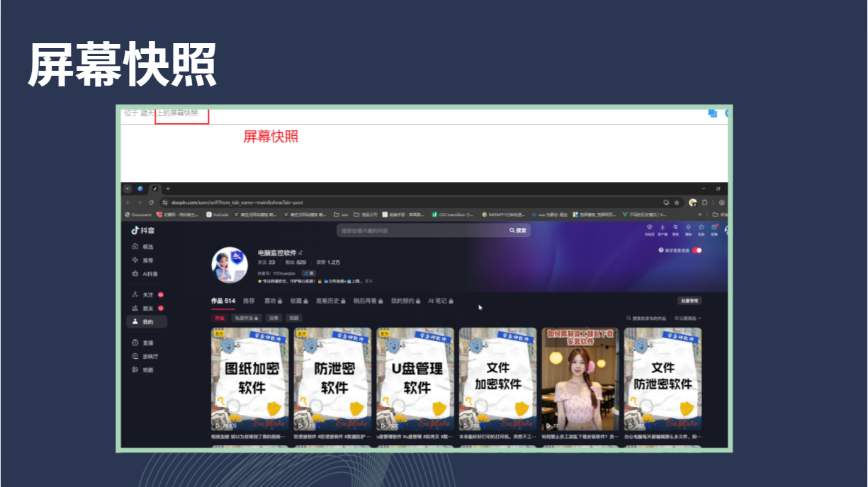This screenshot has width=868, height=487.
Task: Click the 粉丝 829 count
Action: click(x=295, y=263)
